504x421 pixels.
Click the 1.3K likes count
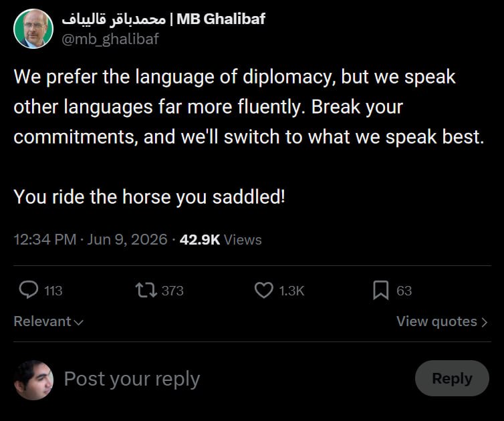[x=291, y=291]
